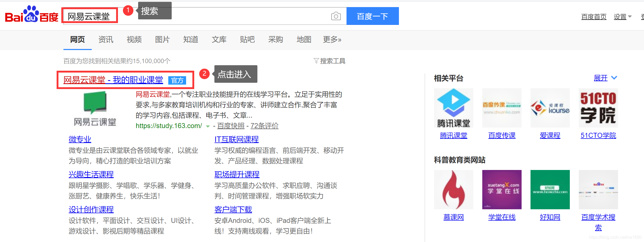
Task: Open 搜索工具 options
Action: (329, 61)
